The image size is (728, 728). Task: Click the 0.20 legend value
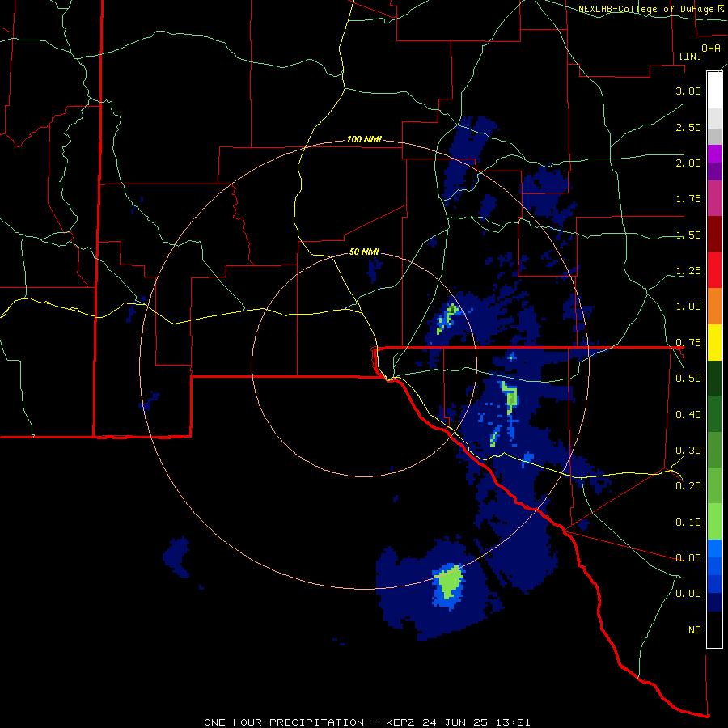click(688, 486)
